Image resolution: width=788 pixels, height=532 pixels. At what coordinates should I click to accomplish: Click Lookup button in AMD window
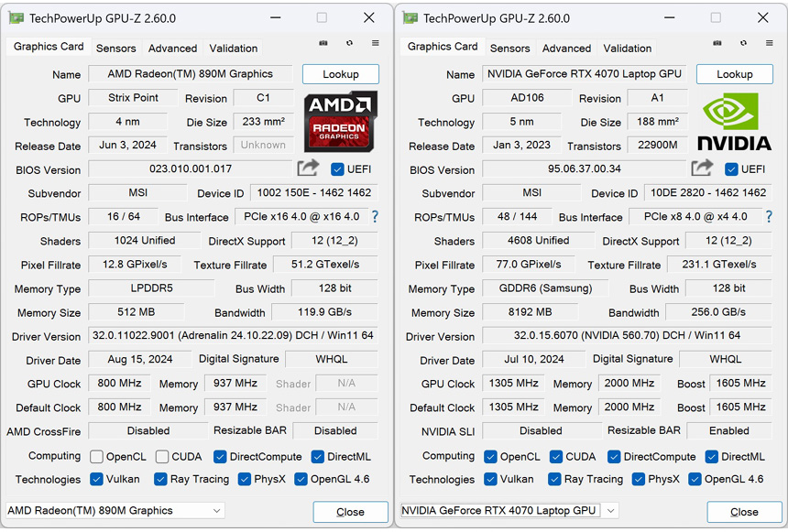[341, 74]
